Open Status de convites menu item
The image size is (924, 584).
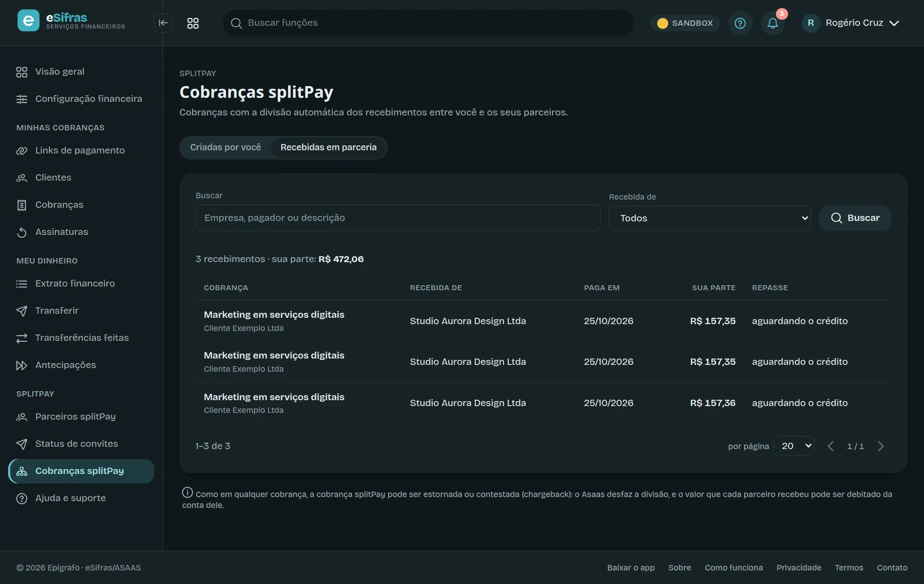(81, 444)
